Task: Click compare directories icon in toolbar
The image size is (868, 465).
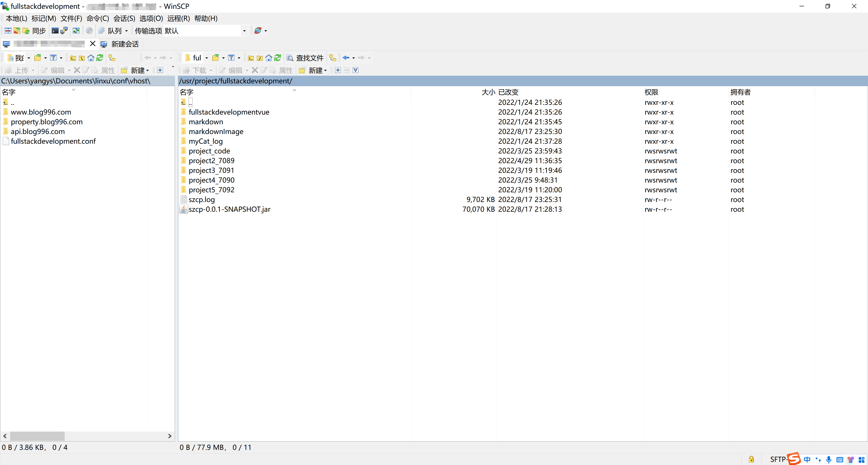Action: (x=8, y=31)
